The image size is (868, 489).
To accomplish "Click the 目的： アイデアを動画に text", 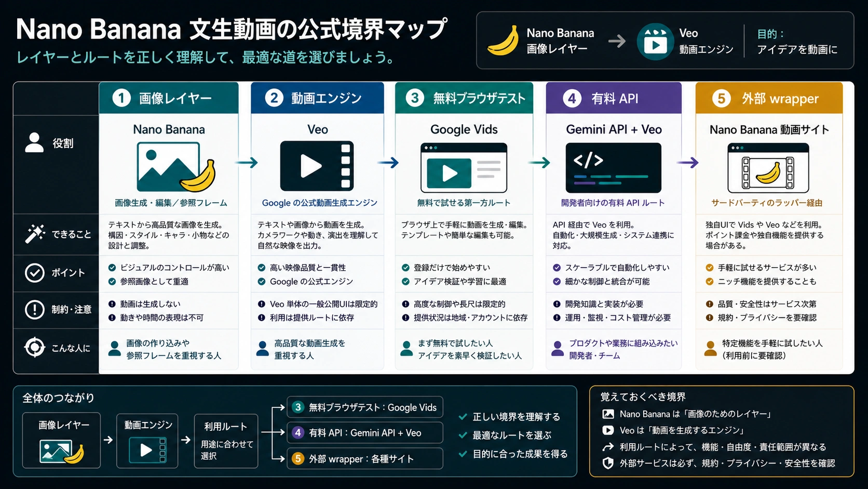I will pos(797,42).
